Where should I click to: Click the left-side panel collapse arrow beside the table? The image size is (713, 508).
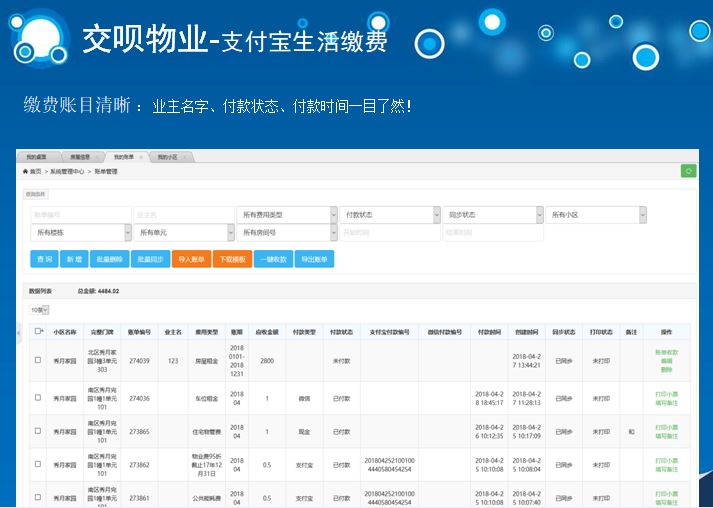click(20, 330)
